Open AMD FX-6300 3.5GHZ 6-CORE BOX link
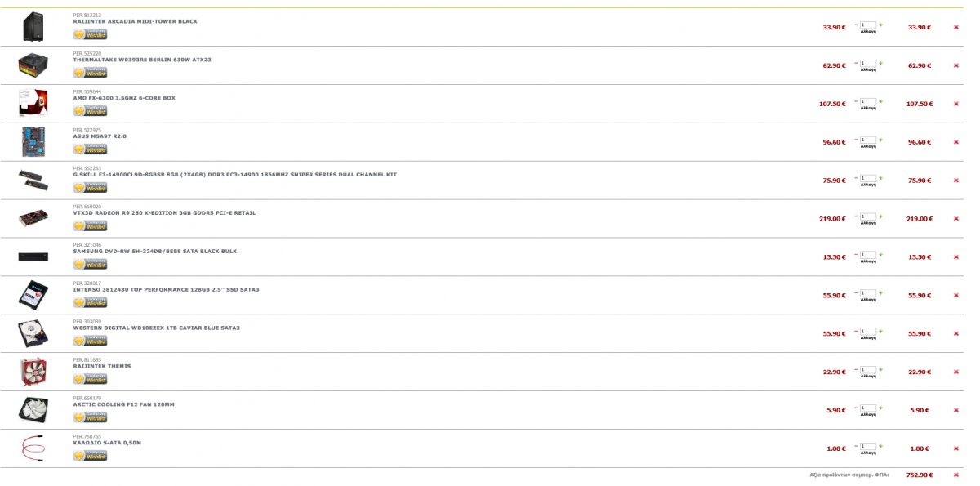This screenshot has height=486, width=980. click(124, 98)
